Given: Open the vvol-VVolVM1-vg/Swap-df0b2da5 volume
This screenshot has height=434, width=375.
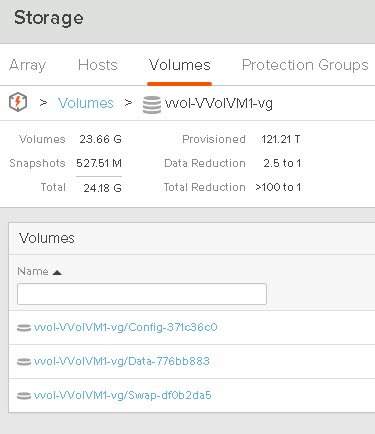Looking at the screenshot, I should [x=122, y=395].
